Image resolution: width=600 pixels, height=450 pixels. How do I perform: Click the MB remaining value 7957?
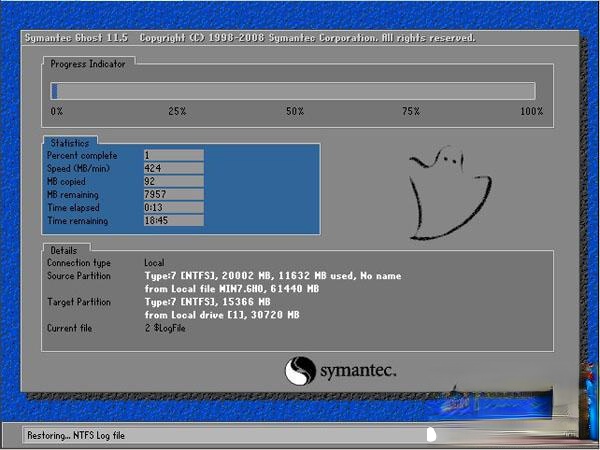173,194
